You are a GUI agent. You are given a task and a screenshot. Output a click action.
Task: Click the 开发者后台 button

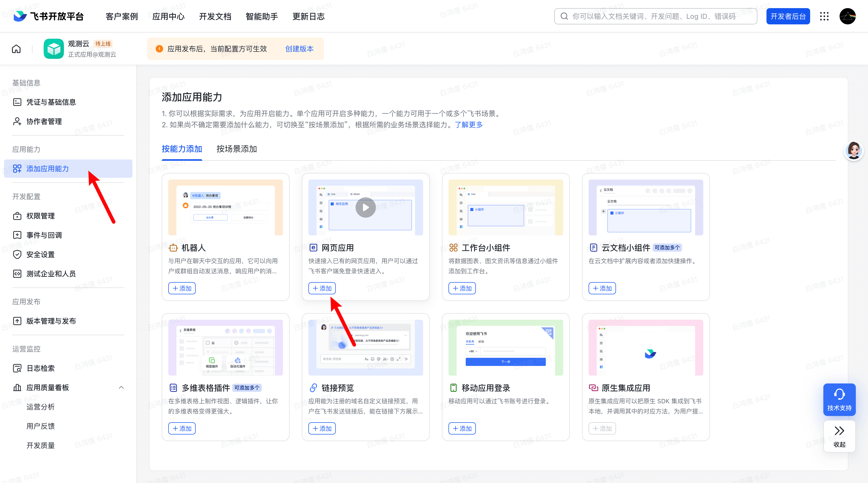[x=788, y=16]
